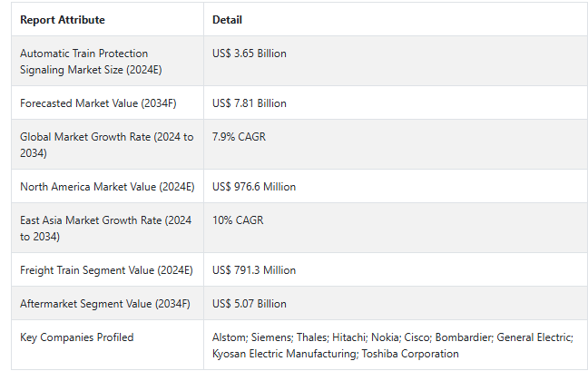Select the Automatic Train Protection Signaling Market Size cell
This screenshot has height=371, width=588.
coord(83,61)
